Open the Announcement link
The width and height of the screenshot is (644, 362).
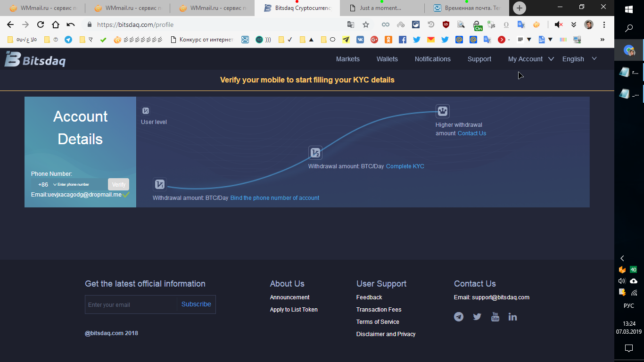(x=289, y=297)
